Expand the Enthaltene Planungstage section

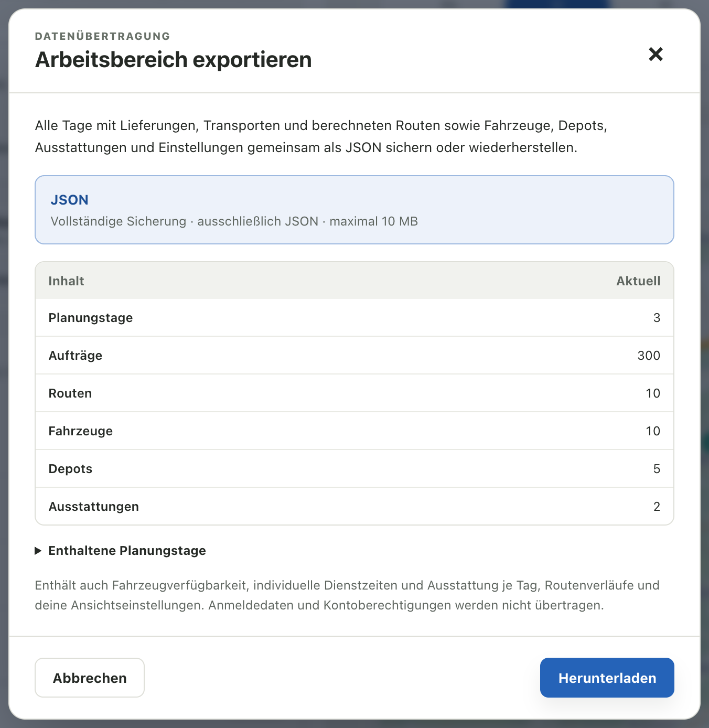tap(121, 551)
